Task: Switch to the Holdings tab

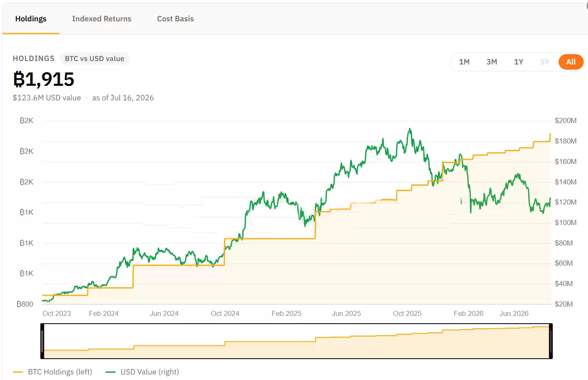Action: click(31, 19)
